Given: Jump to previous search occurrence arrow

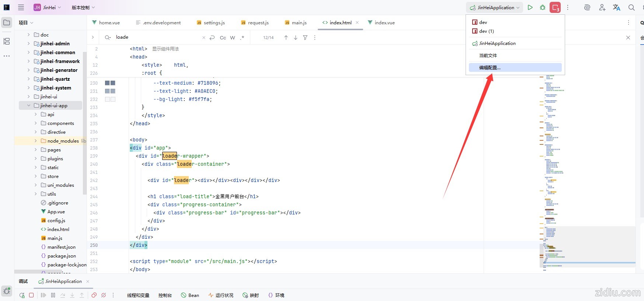Looking at the screenshot, I should click(x=286, y=38).
